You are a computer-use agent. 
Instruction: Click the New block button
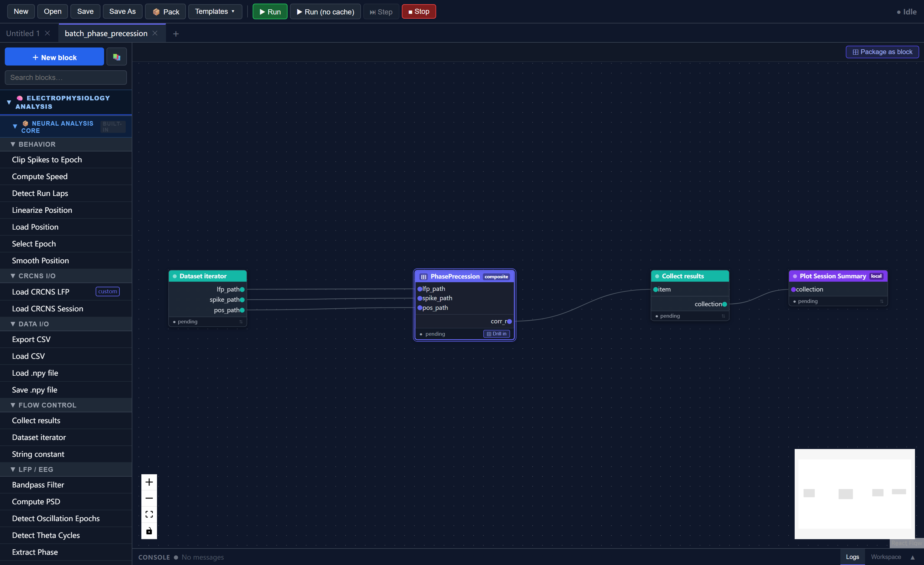coord(54,57)
